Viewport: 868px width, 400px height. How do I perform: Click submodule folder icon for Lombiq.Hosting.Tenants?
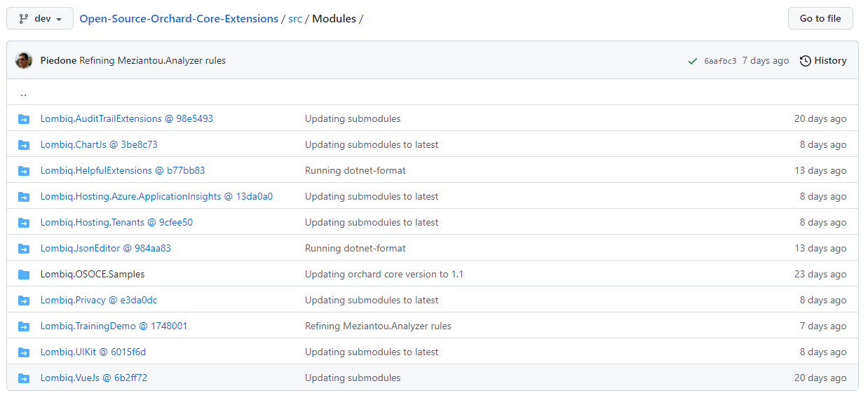pos(24,223)
